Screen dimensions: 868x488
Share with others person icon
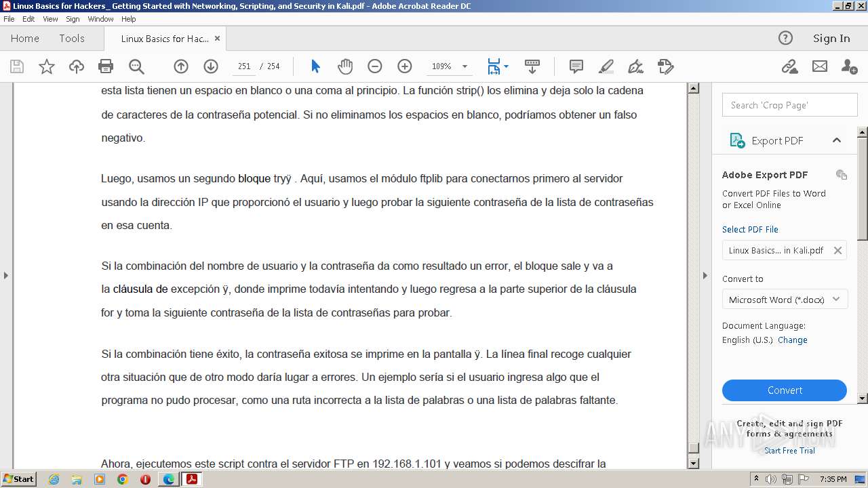849,66
